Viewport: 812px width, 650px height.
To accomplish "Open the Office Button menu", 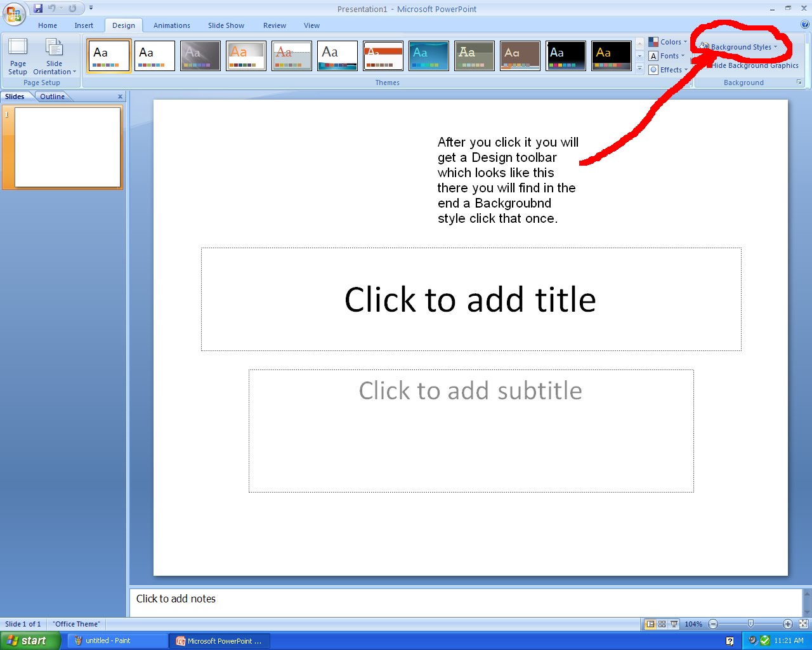I will tap(14, 13).
